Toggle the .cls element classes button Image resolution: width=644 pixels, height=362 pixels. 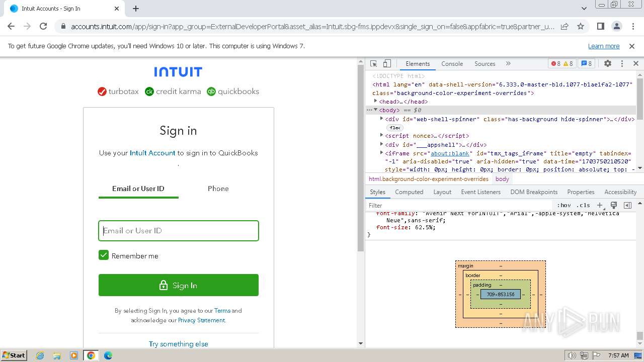584,205
